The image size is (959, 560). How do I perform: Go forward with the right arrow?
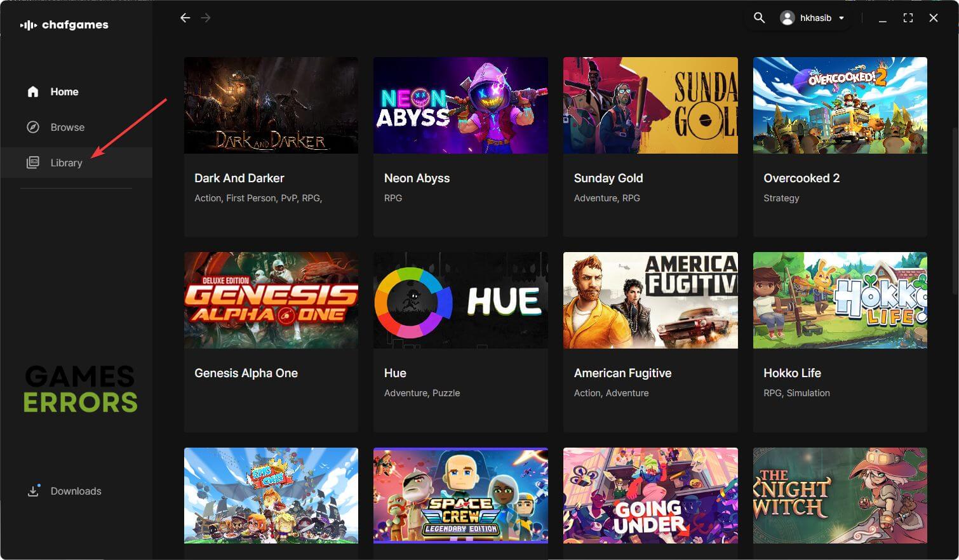pos(206,18)
